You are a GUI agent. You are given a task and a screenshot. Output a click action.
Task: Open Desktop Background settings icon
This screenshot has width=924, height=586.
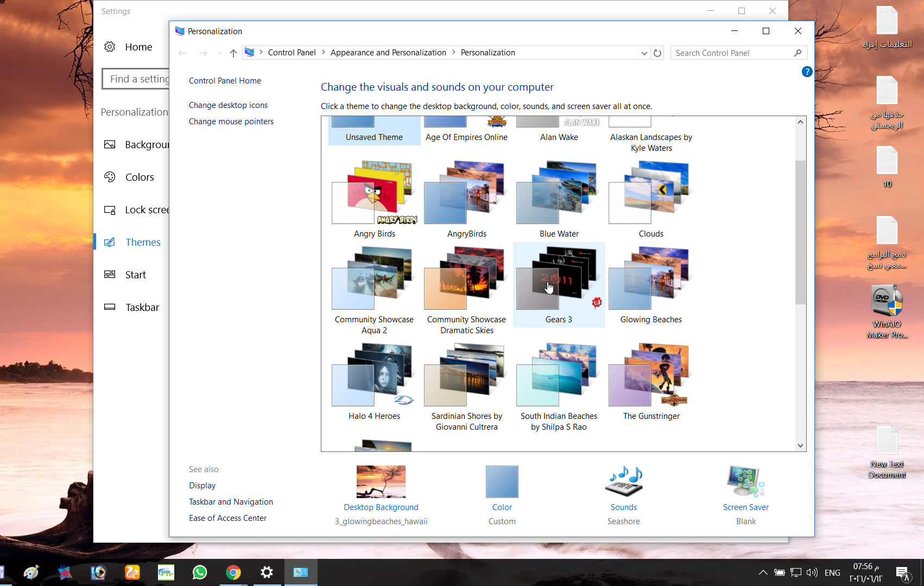pos(381,482)
